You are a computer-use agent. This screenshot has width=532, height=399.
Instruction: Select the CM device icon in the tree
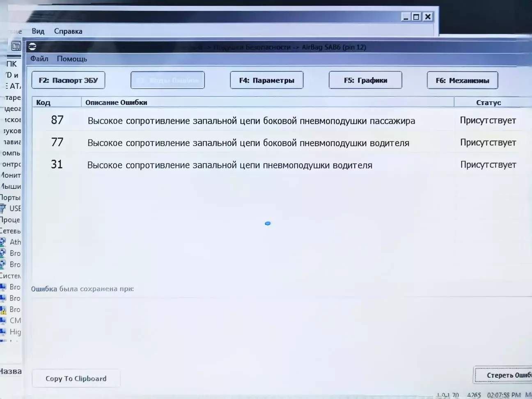(x=3, y=321)
